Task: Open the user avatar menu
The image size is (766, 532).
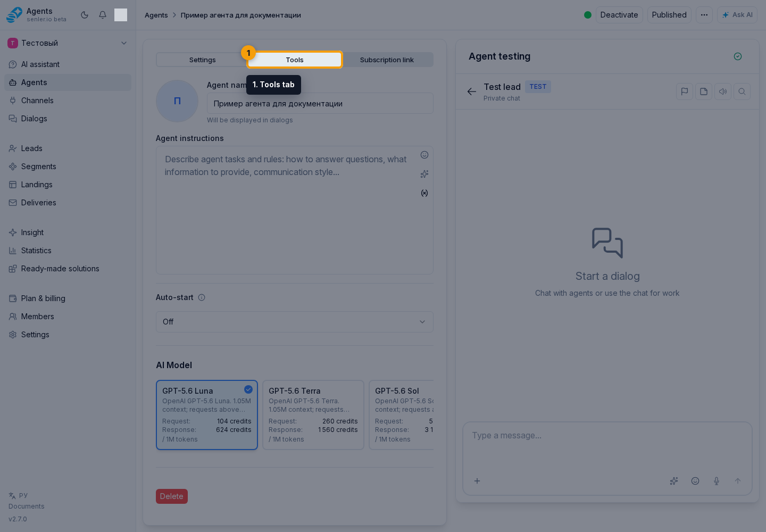Action: pos(121,15)
